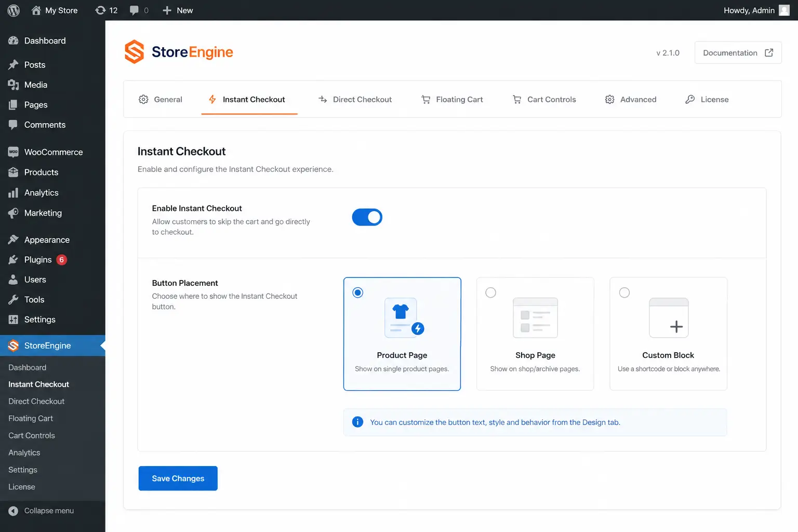The width and height of the screenshot is (798, 532).
Task: Toggle Enable Instant Checkout switch
Action: [367, 217]
